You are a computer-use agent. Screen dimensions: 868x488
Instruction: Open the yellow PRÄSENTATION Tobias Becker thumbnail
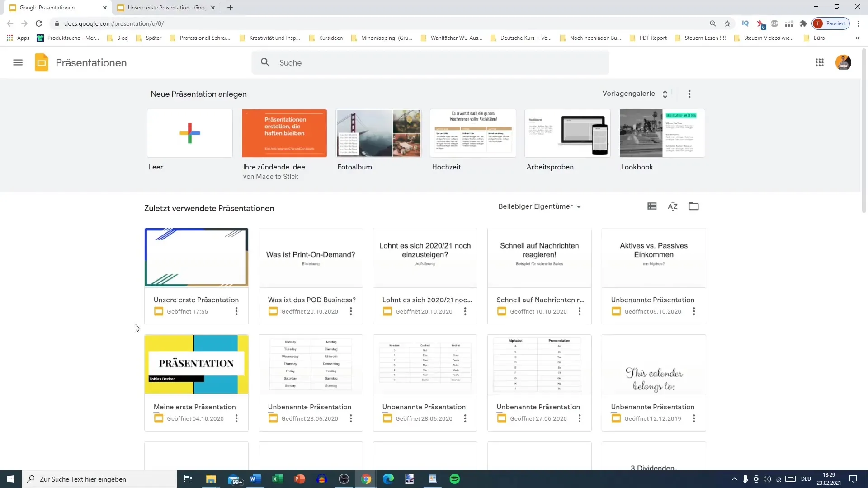pyautogui.click(x=196, y=364)
